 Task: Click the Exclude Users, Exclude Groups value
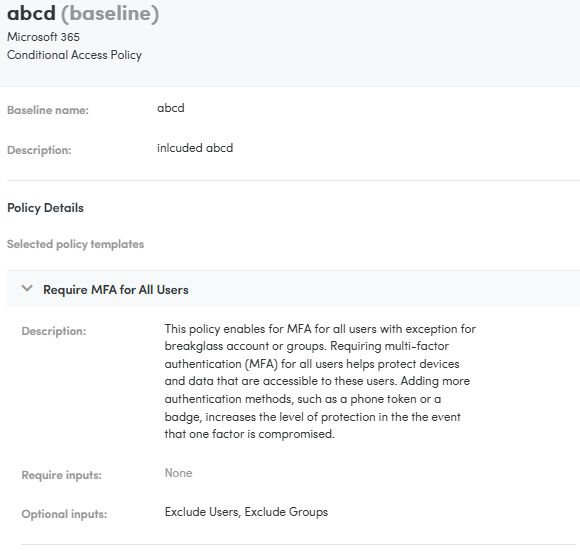(246, 512)
